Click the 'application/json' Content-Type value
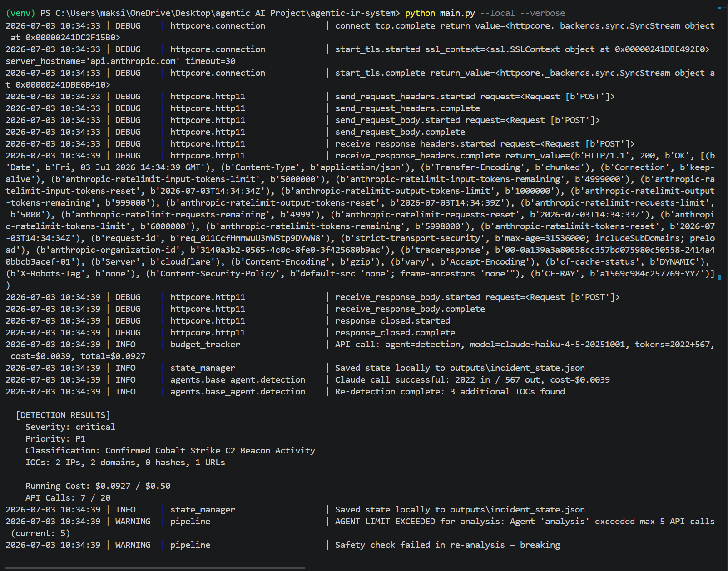This screenshot has height=571, width=728. (360, 167)
